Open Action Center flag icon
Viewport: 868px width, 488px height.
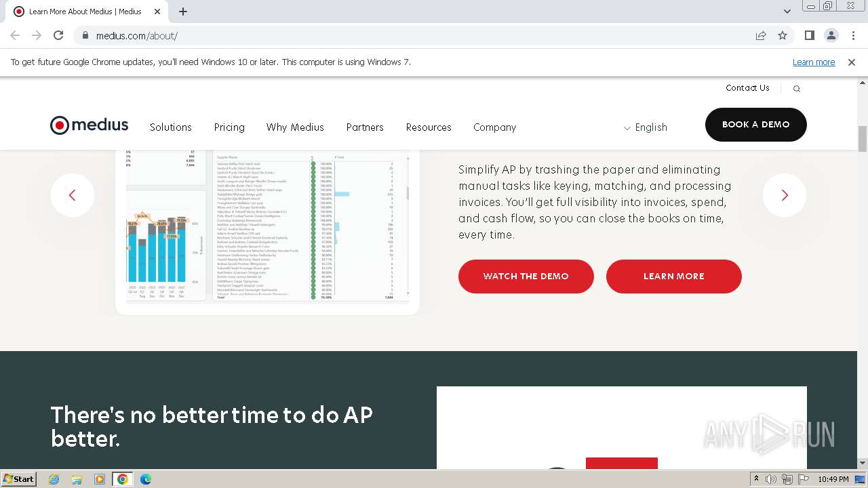point(804,479)
